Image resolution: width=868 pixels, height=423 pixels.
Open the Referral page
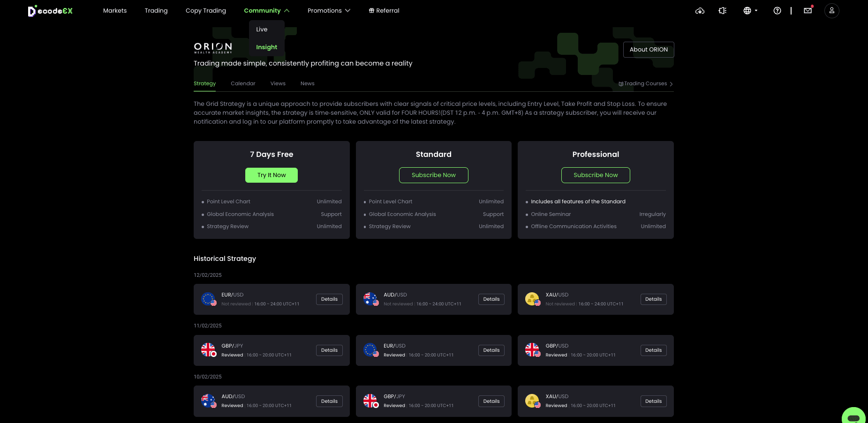pyautogui.click(x=384, y=11)
